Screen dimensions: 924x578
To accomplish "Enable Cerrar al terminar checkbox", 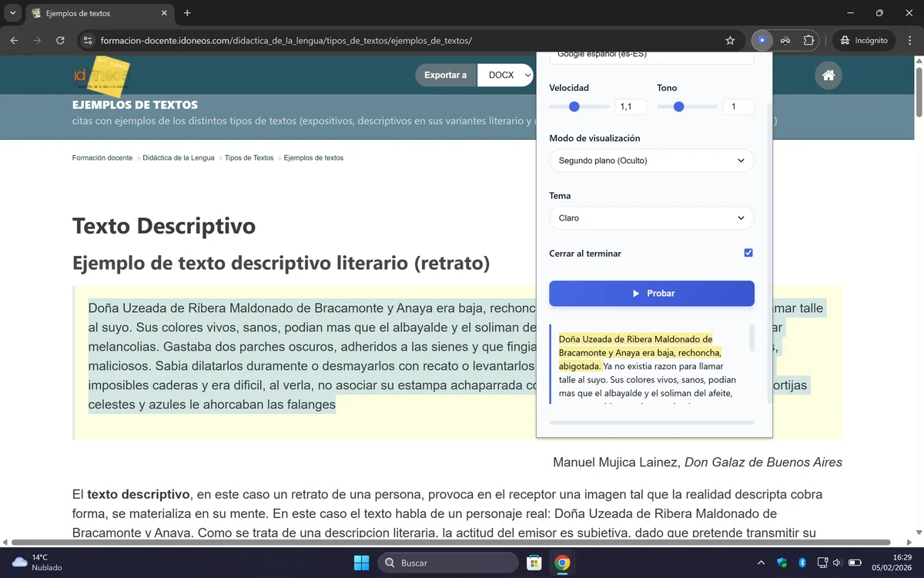I will [748, 252].
